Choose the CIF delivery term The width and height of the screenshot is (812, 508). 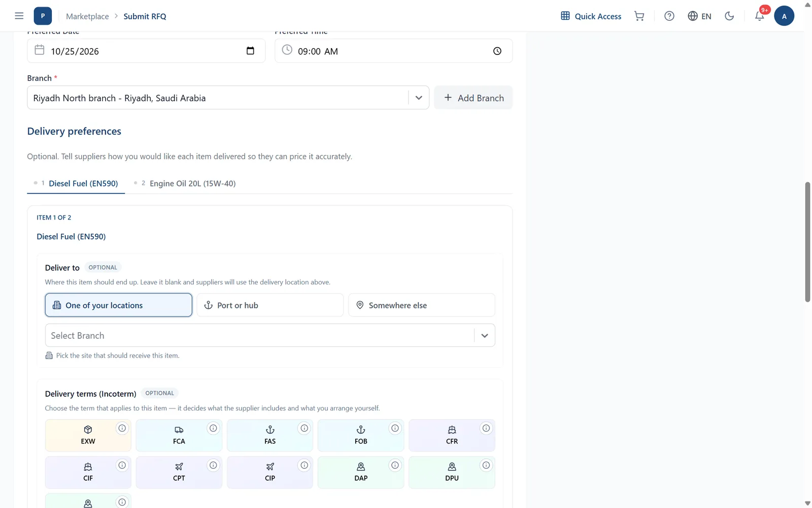[x=88, y=472]
